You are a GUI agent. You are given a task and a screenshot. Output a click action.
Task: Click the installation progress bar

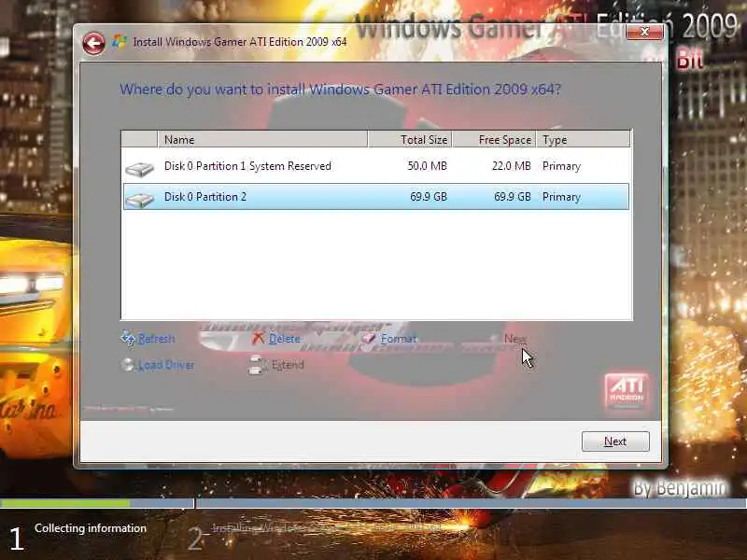pyautogui.click(x=373, y=503)
